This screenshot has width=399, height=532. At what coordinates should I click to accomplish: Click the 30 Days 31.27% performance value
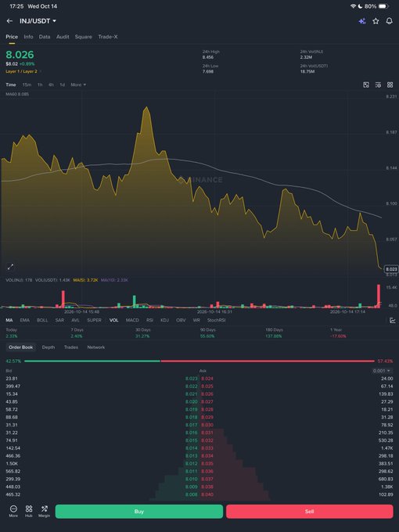click(x=142, y=336)
